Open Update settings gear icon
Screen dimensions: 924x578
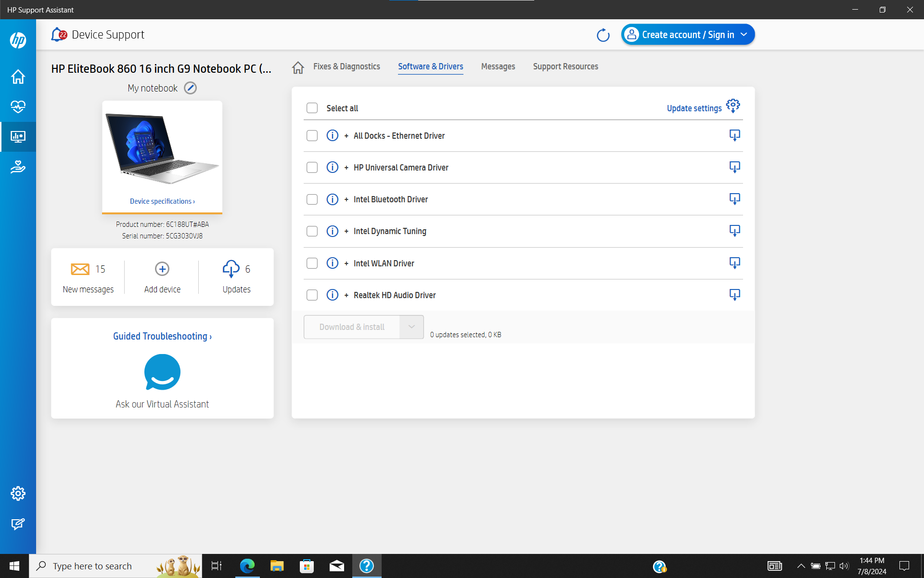[733, 106]
